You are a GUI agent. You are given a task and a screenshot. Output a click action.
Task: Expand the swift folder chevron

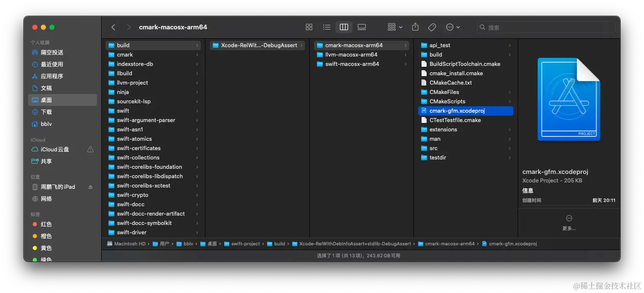tap(197, 111)
